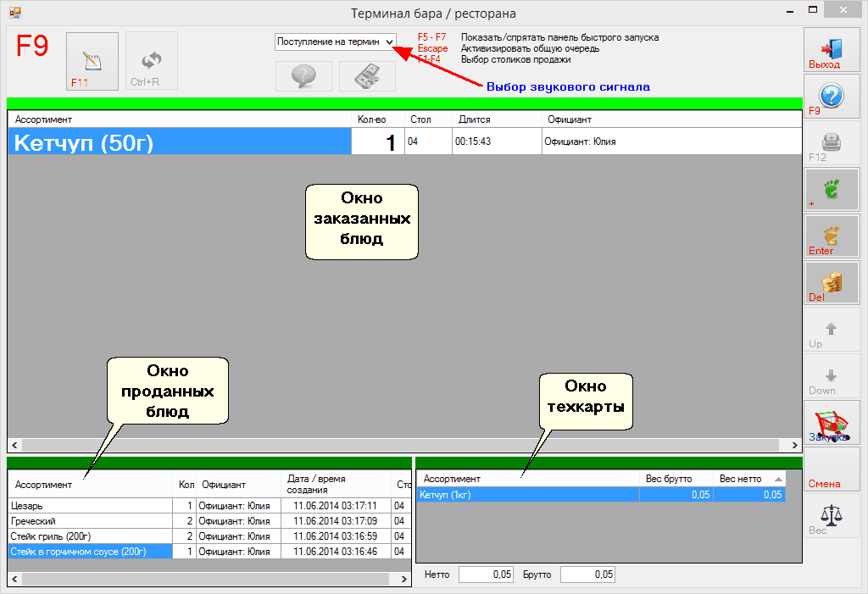Click the Дата / время создания column header
The width and height of the screenshot is (868, 594).
click(x=336, y=485)
